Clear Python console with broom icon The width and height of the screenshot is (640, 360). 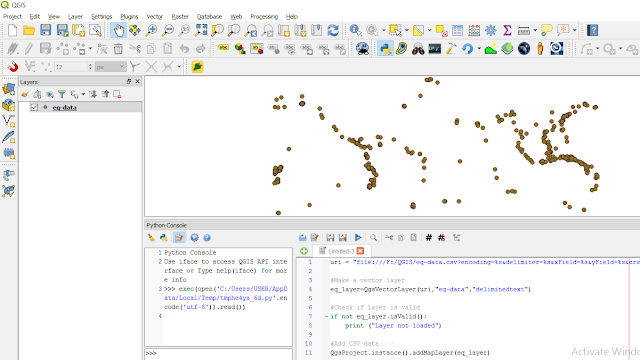[151, 238]
